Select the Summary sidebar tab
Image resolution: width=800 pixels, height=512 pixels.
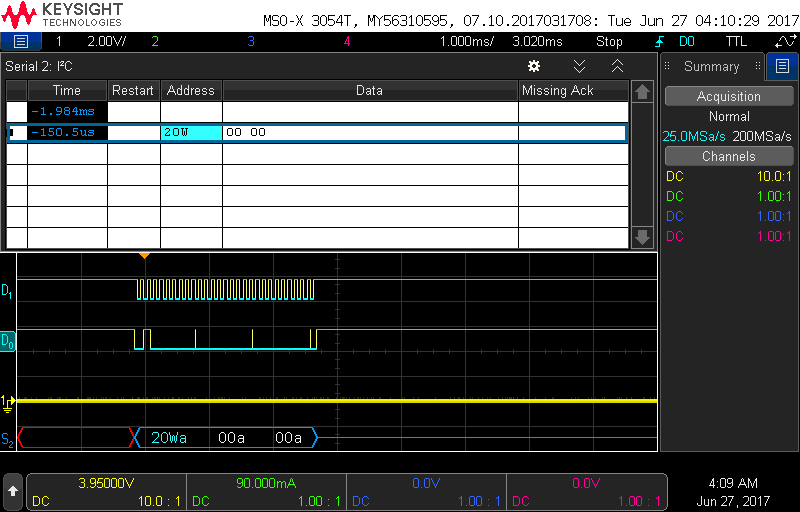711,66
